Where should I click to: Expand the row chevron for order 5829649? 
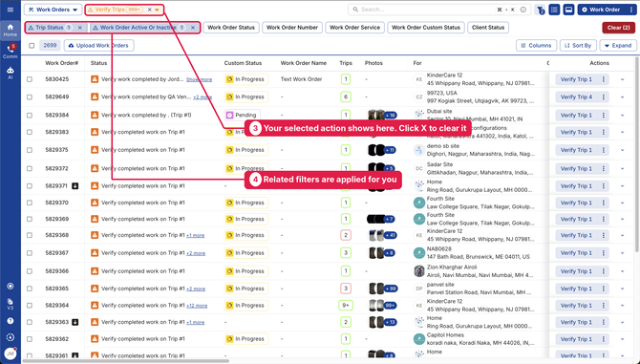pos(623,97)
